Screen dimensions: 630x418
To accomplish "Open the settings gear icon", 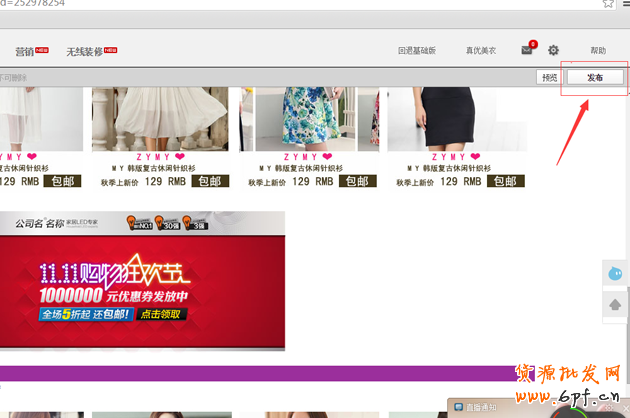I will (x=553, y=51).
